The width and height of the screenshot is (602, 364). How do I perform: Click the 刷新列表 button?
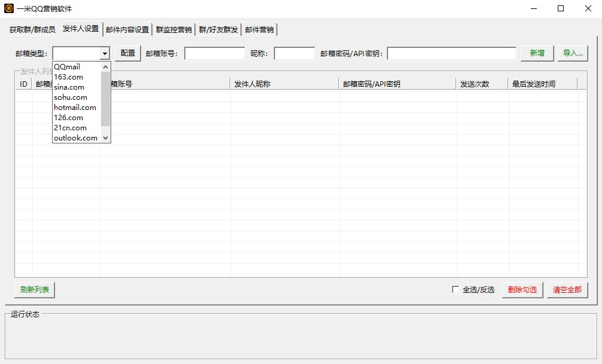point(35,290)
